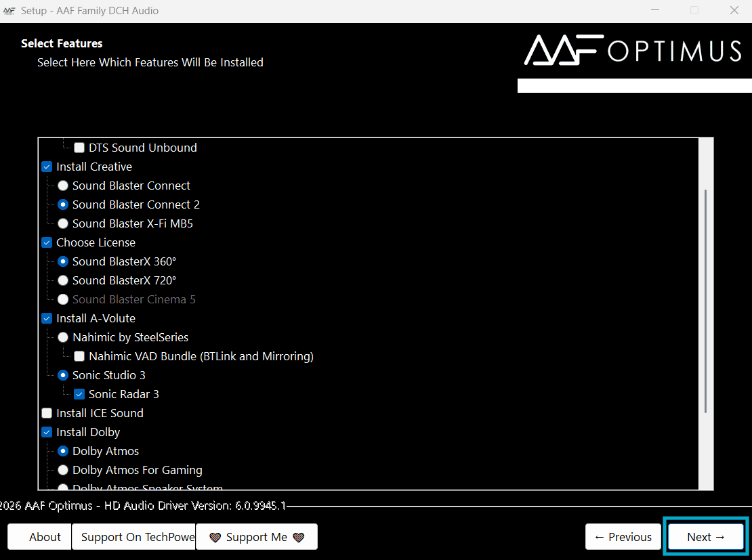The height and width of the screenshot is (560, 752).
Task: Click the AAF setup title bar icon
Action: point(9,11)
